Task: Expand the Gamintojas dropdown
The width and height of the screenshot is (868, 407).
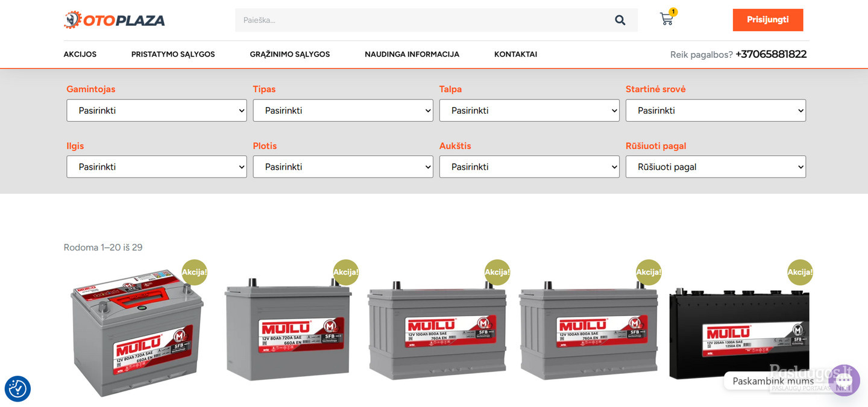Action: (157, 111)
